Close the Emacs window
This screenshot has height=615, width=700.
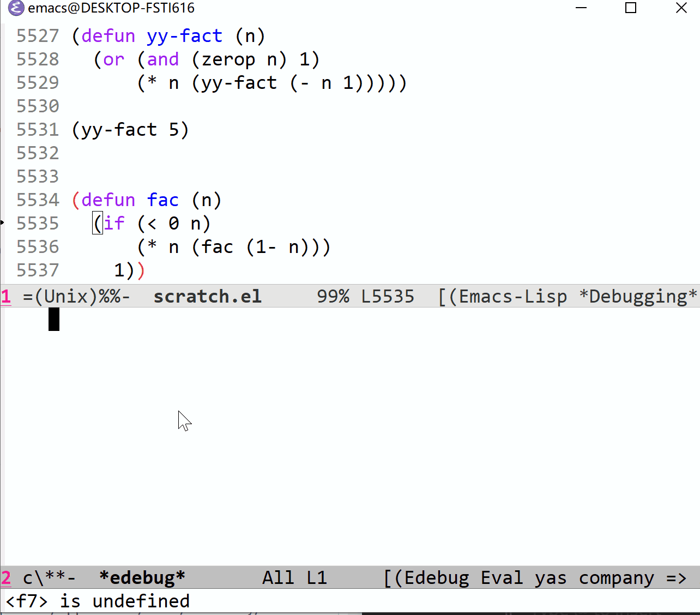pyautogui.click(x=681, y=8)
